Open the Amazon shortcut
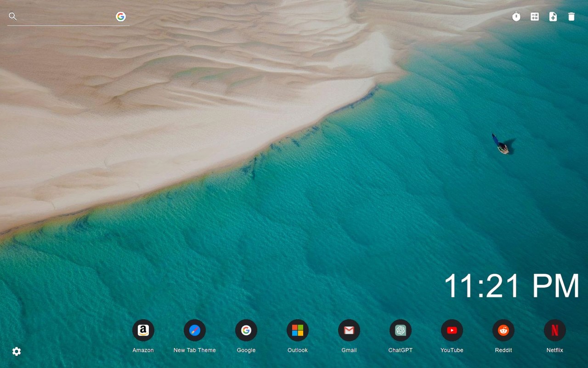Viewport: 588px width, 368px height. tap(143, 330)
